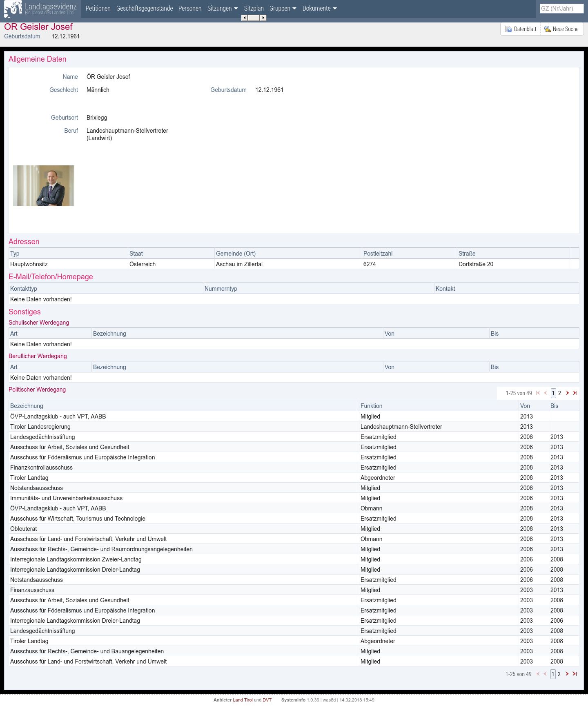Click right arrow of the header scroller
The height and width of the screenshot is (706, 588).
click(x=263, y=18)
